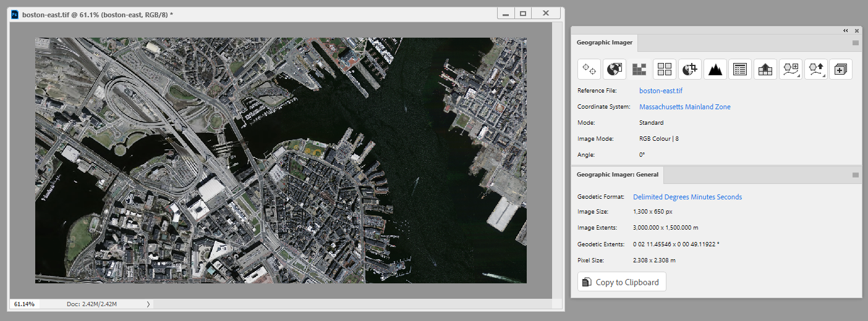Minimize the boston-east.tif document window
This screenshot has height=321, width=868.
coord(506,14)
